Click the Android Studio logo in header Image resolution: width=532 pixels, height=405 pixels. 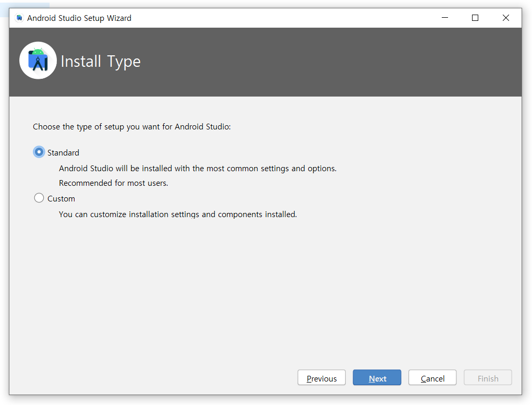pyautogui.click(x=38, y=61)
